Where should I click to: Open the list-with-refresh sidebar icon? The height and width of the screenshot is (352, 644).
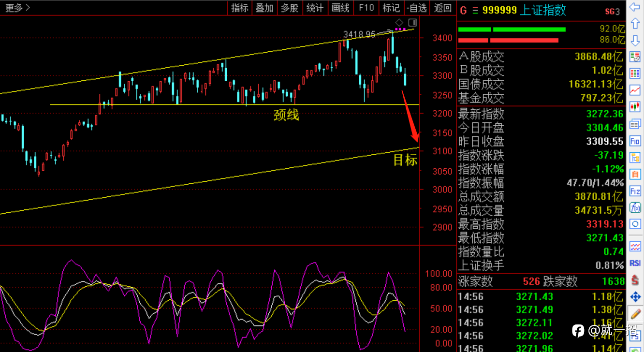click(635, 57)
